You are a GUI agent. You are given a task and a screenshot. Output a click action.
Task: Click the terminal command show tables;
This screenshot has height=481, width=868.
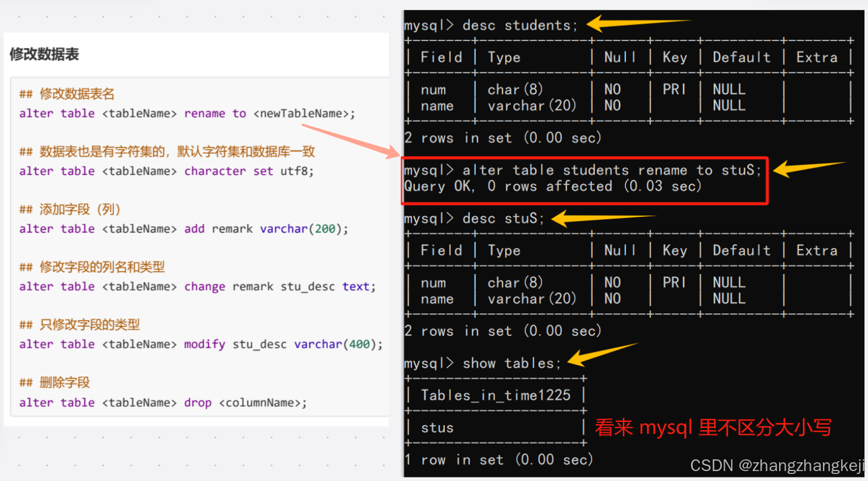click(511, 364)
